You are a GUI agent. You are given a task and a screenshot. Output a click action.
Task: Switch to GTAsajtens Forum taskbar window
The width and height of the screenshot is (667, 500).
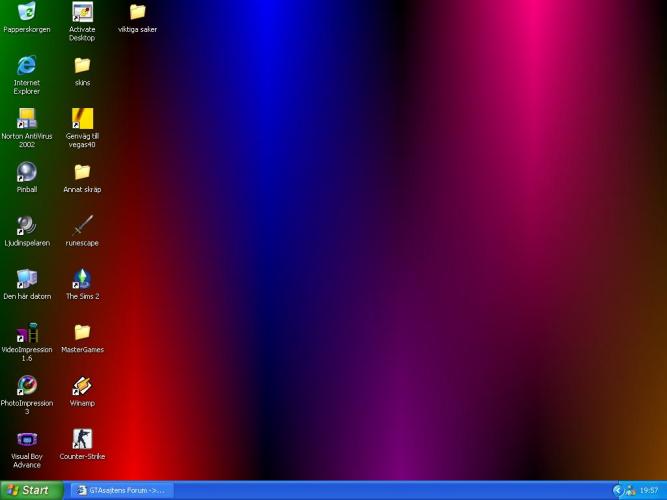pos(121,490)
